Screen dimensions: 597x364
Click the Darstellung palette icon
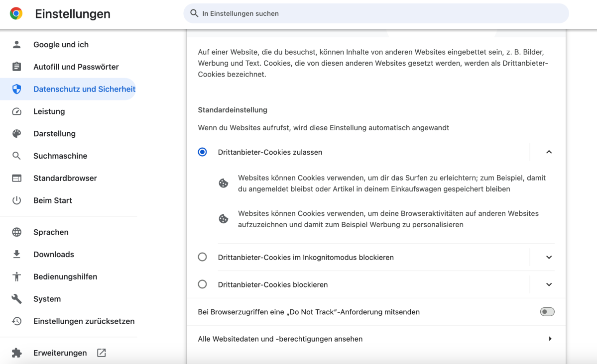17,134
